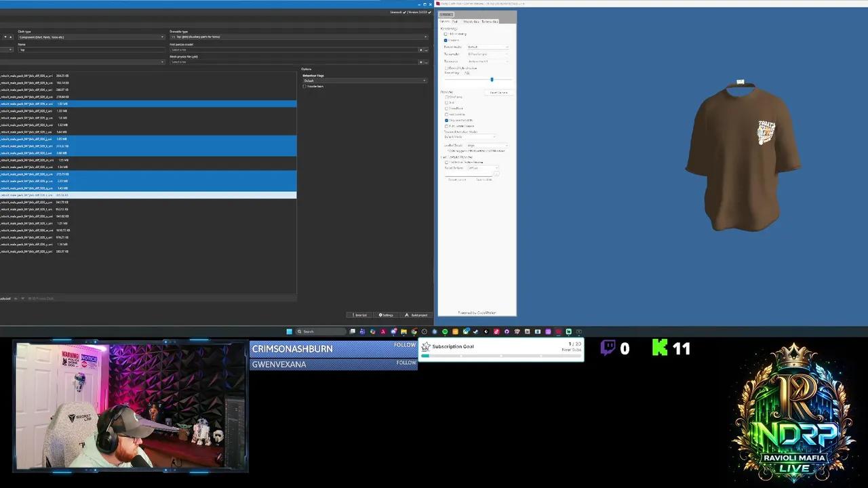Select the texture row sized 5.64 MB

(x=148, y=131)
